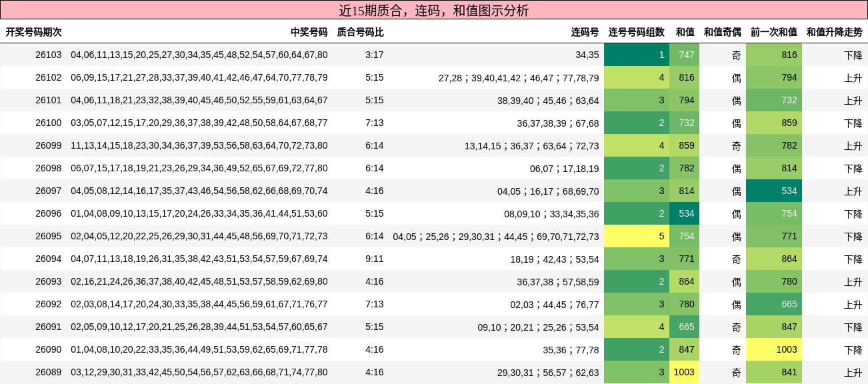This screenshot has width=868, height=384.
Task: Click previous sum 1003 in row 26090
Action: pos(774,349)
